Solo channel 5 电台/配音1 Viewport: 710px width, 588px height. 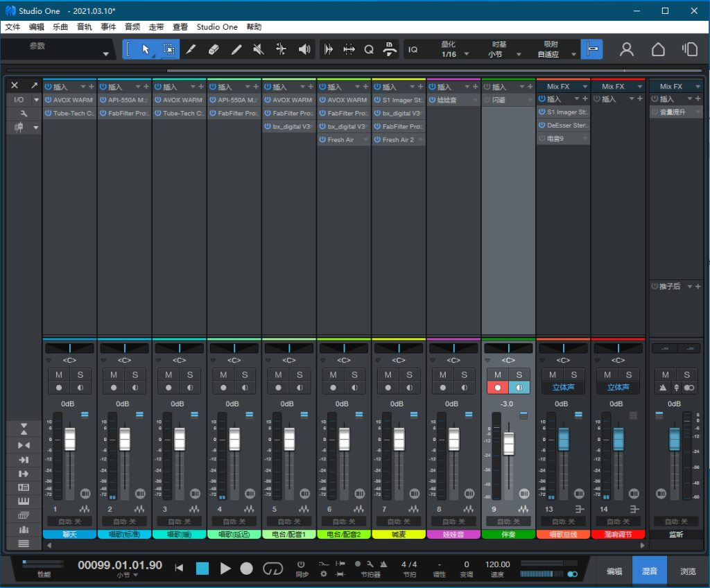[300, 375]
